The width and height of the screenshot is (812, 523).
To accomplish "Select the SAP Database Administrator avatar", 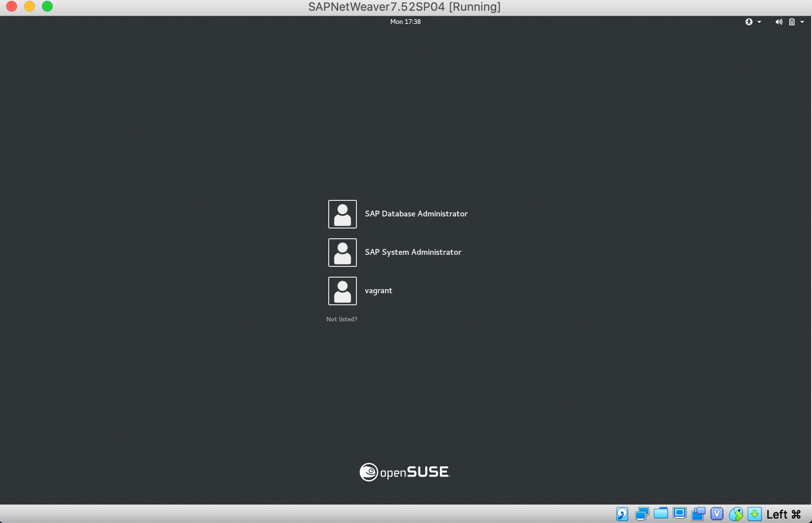I will click(x=343, y=214).
